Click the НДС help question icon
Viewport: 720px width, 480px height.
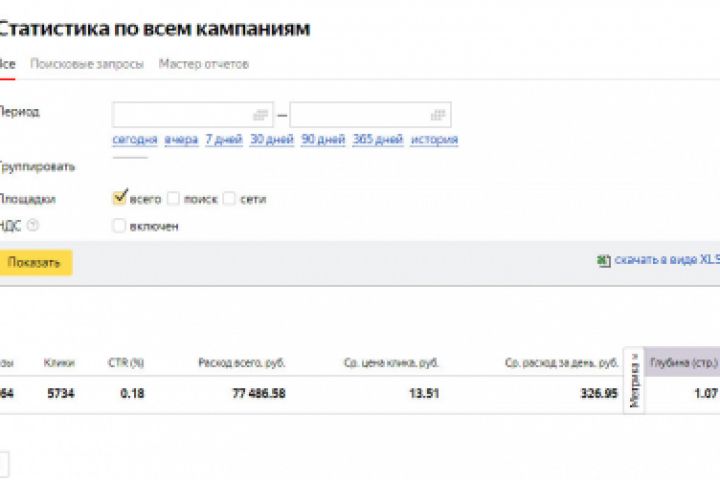click(x=34, y=225)
